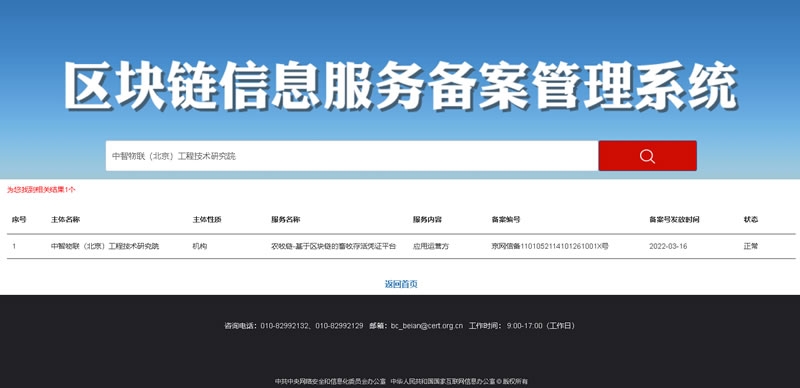Viewport: 800px width, 388px height.
Task: Click the 正常 status cell
Action: coord(751,246)
